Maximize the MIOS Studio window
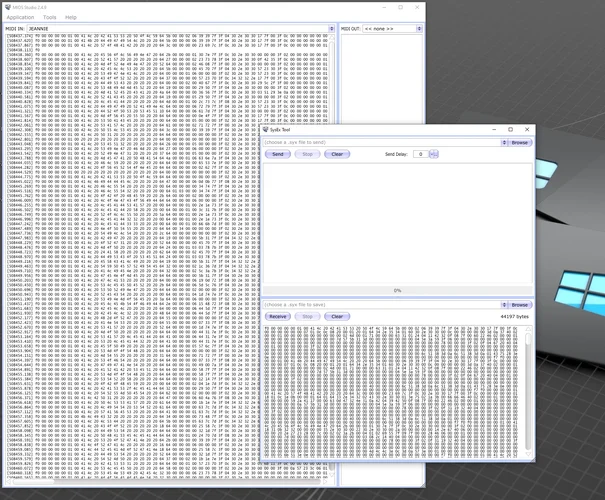 tap(401, 7)
